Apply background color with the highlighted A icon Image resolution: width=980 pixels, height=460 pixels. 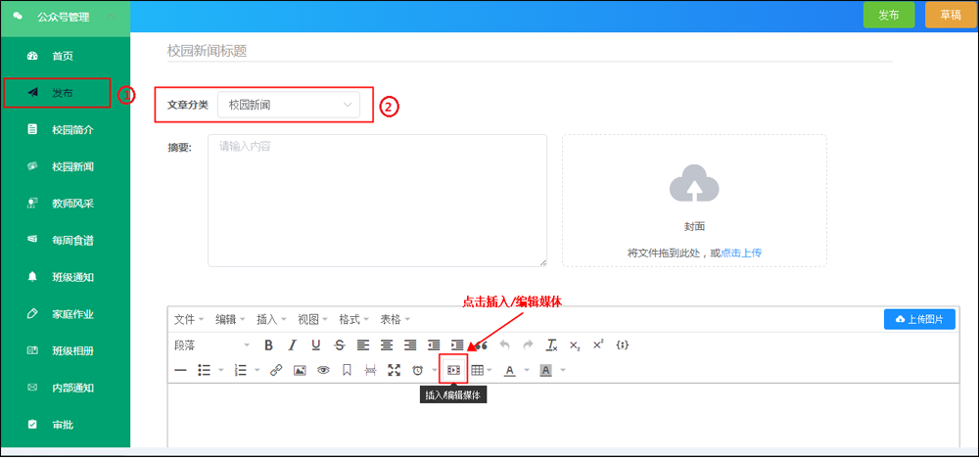[545, 371]
